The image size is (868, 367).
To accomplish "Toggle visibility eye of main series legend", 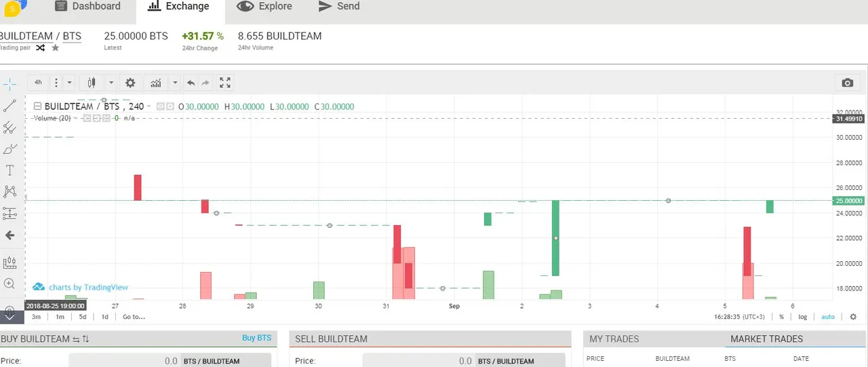I will 161,107.
